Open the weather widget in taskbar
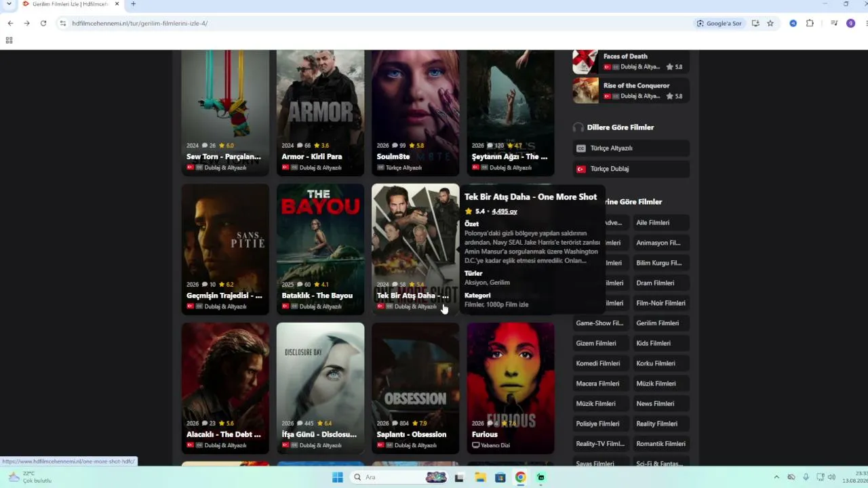The width and height of the screenshot is (868, 488). tap(31, 477)
